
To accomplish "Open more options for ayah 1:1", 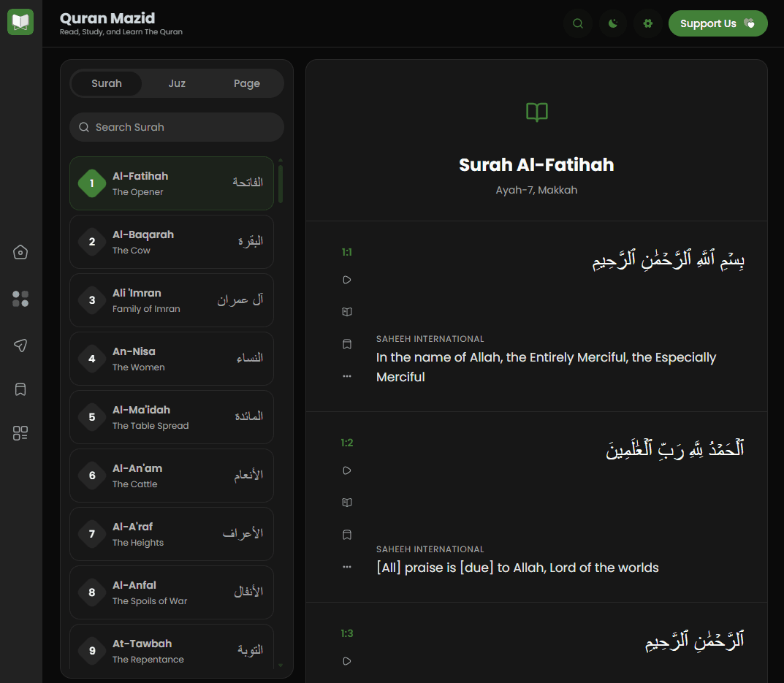I will (347, 376).
